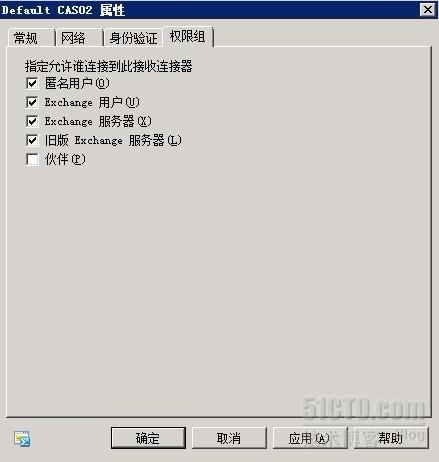
Task: Confirm with the 确定 button
Action: (x=148, y=438)
